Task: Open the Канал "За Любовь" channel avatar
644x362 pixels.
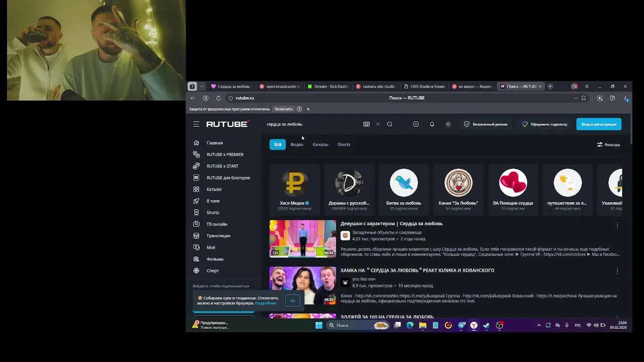Action: coord(458,183)
